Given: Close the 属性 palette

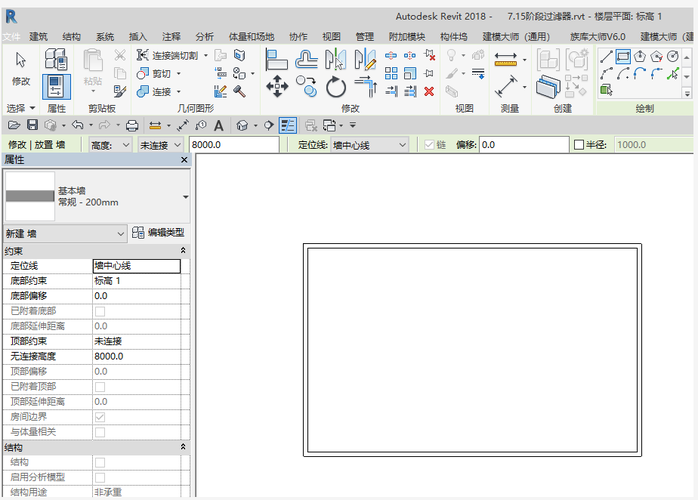Looking at the screenshot, I should tap(184, 160).
